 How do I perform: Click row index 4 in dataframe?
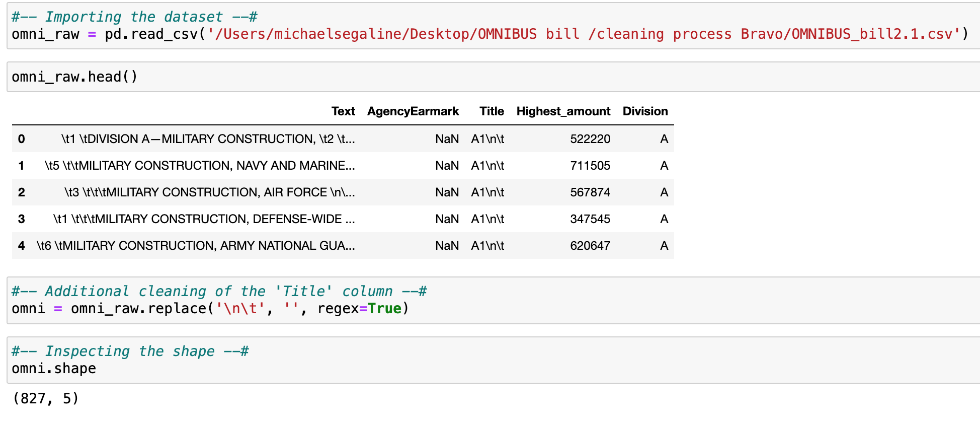[x=21, y=246]
